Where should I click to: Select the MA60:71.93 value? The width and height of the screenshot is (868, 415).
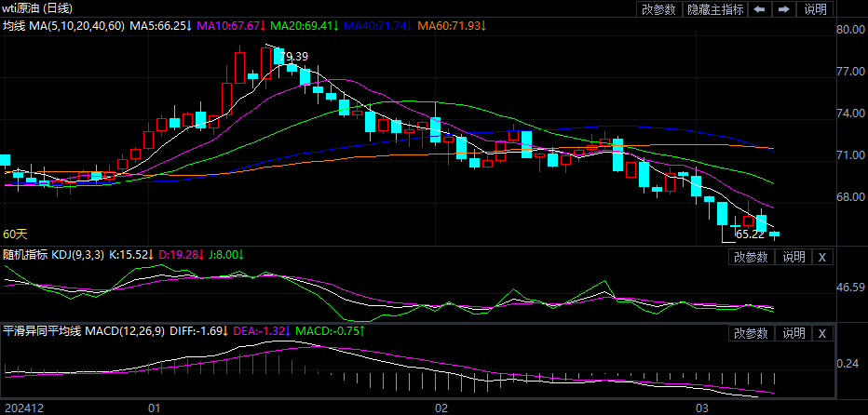tap(452, 25)
